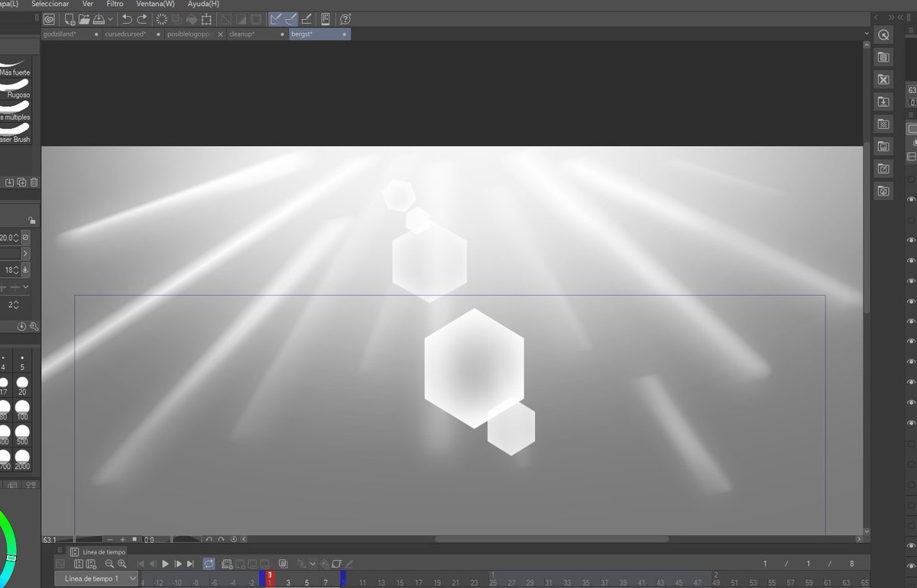Redo the last undone action
Screen dimensions: 917x588
coord(141,19)
